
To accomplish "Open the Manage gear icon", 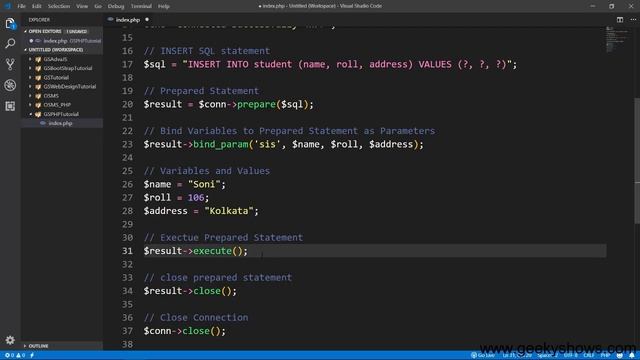I will click(x=10, y=340).
